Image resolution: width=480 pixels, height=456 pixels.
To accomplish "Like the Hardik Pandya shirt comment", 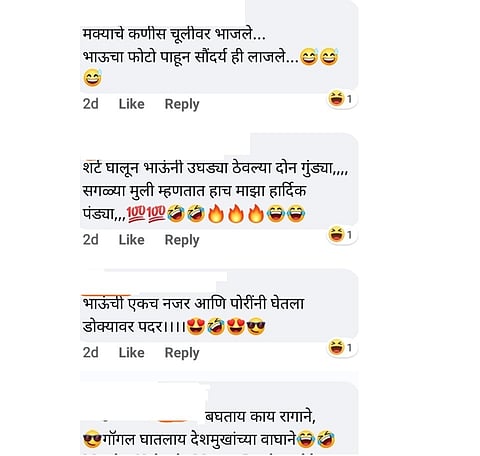I will pos(132,240).
